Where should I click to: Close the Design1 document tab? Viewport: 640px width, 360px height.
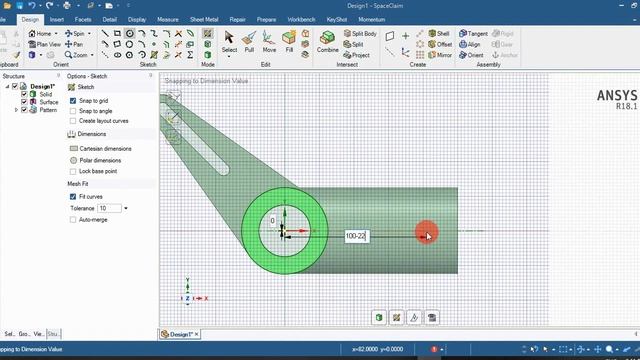[x=197, y=334]
